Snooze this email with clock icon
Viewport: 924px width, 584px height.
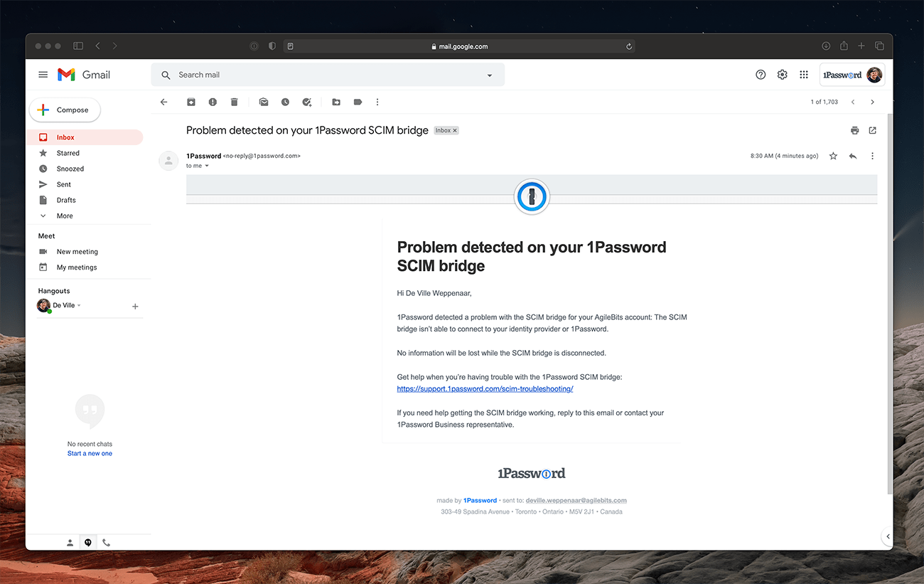(285, 102)
